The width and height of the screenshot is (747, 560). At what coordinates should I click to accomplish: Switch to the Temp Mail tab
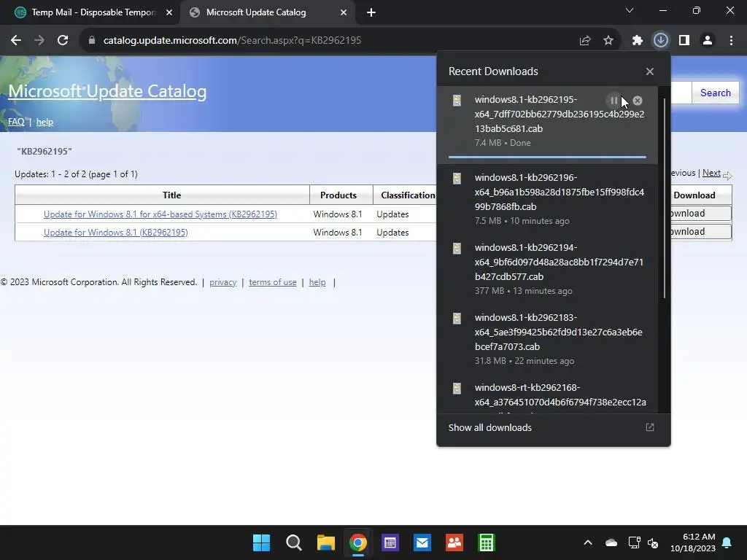[93, 13]
